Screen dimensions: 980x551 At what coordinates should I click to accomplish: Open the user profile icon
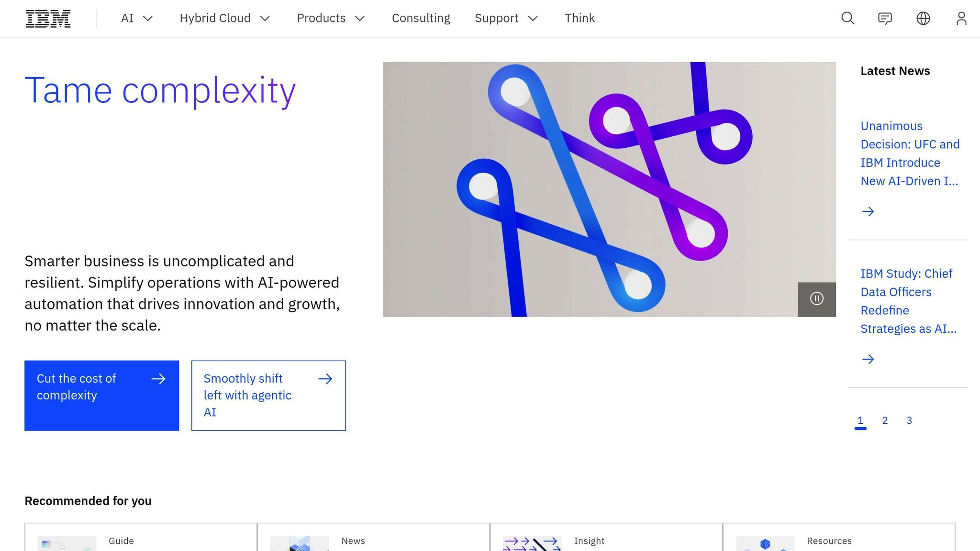pyautogui.click(x=961, y=19)
